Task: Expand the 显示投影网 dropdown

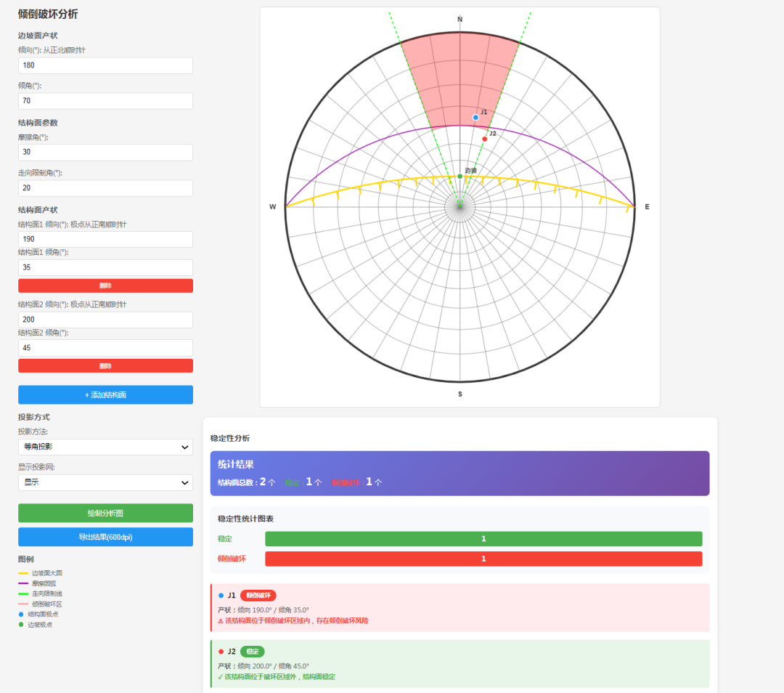Action: pyautogui.click(x=105, y=482)
